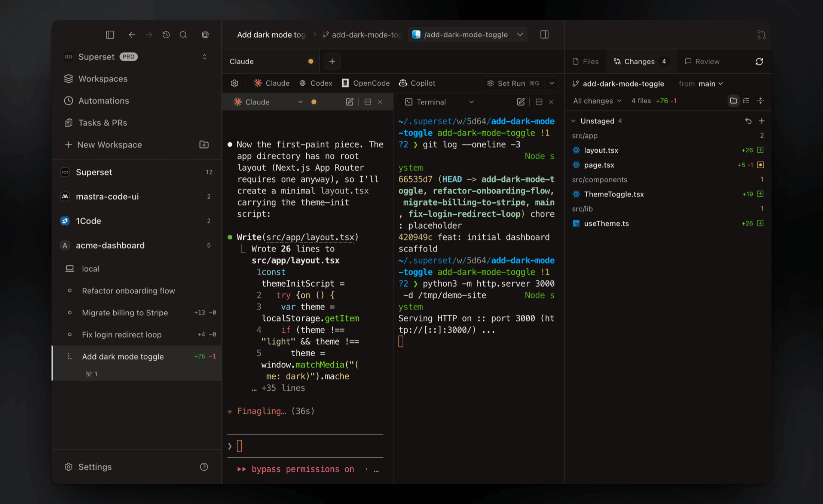Open the local workspace entry
823x504 pixels.
(x=137, y=269)
